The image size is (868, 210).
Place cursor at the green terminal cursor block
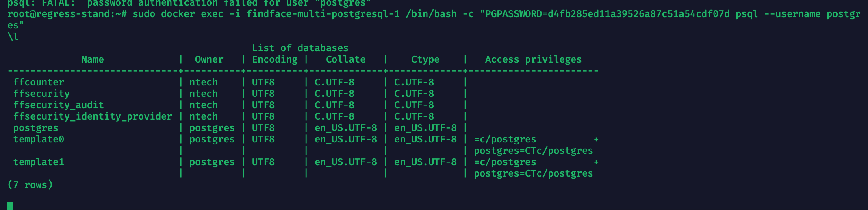[10, 206]
